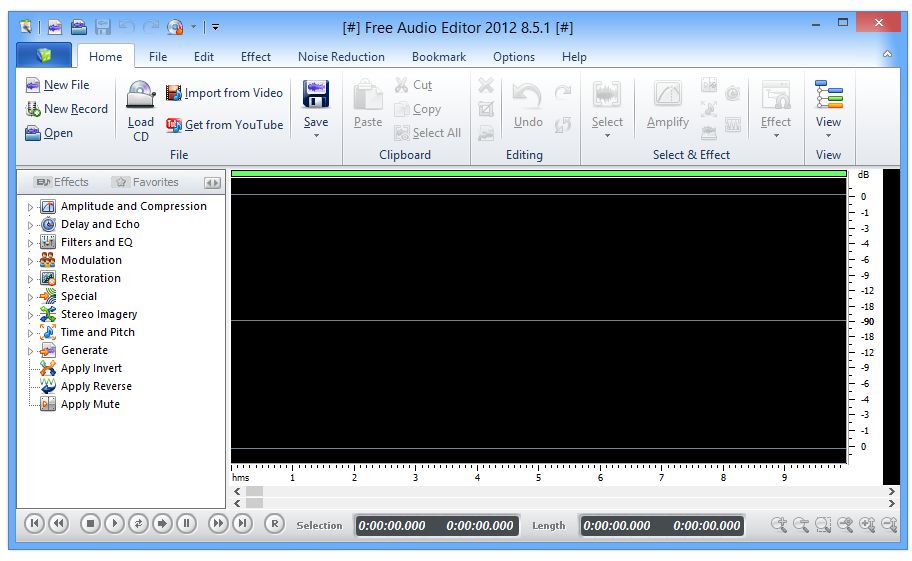Click the green application menu button

tap(44, 55)
